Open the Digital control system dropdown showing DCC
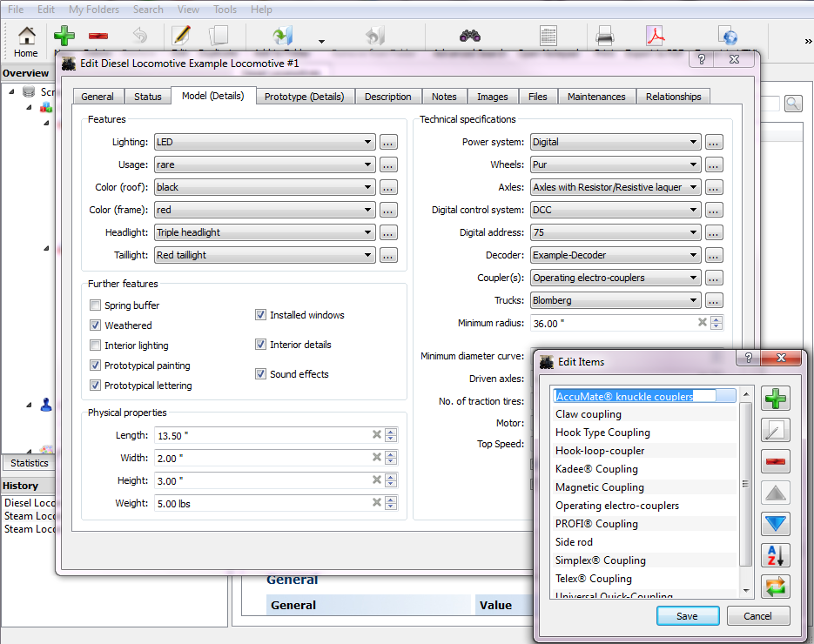The image size is (814, 644). 616,210
